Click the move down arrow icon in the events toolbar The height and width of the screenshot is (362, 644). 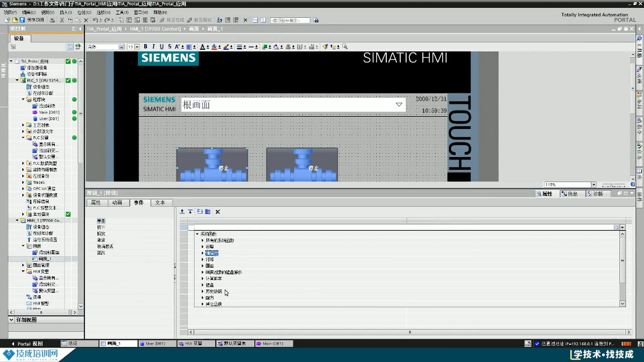pyautogui.click(x=190, y=212)
